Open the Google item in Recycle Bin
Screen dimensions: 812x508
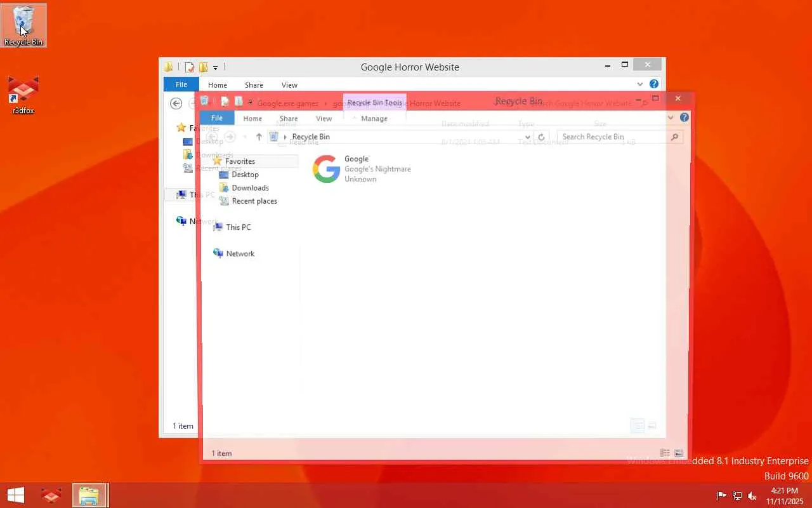click(x=362, y=169)
